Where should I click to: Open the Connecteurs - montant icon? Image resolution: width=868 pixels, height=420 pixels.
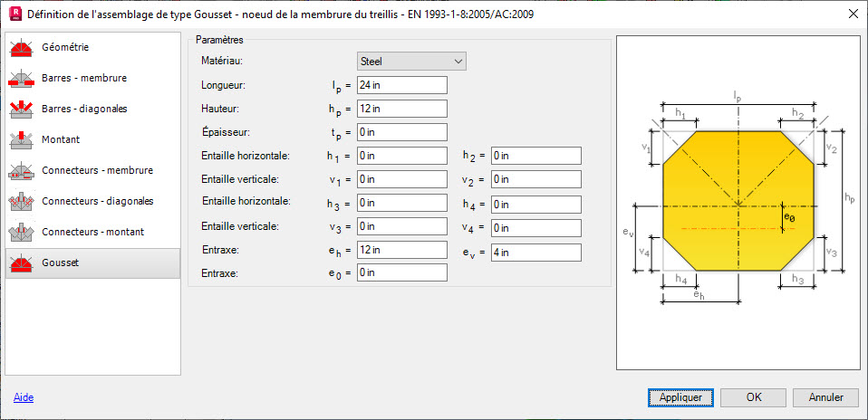(x=22, y=233)
